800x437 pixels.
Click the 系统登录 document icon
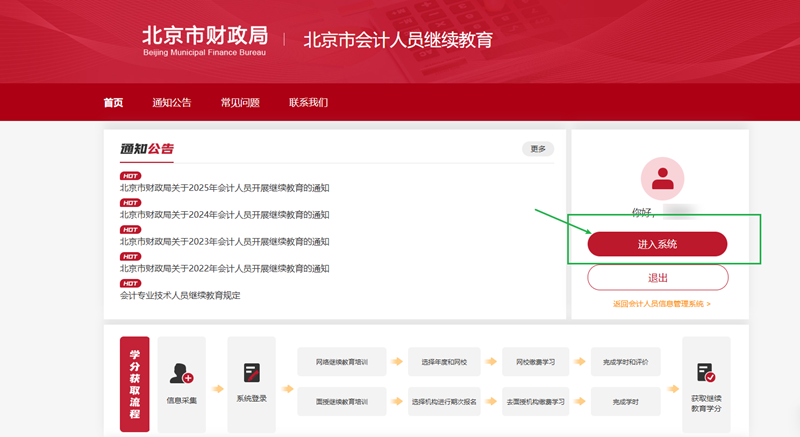252,373
